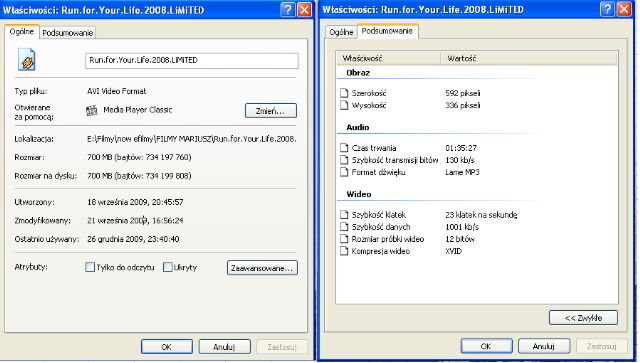Viewport: 640px width, 363px height.
Task: Click Help icon in right properties window
Action: [x=607, y=9]
